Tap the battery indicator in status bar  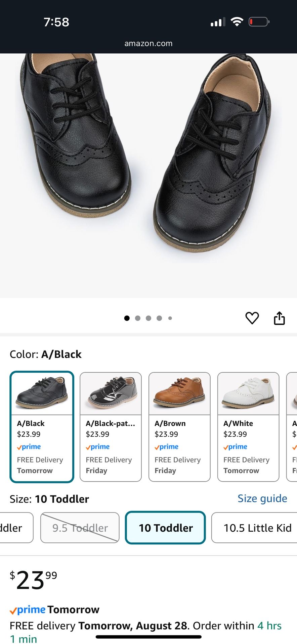click(x=259, y=21)
